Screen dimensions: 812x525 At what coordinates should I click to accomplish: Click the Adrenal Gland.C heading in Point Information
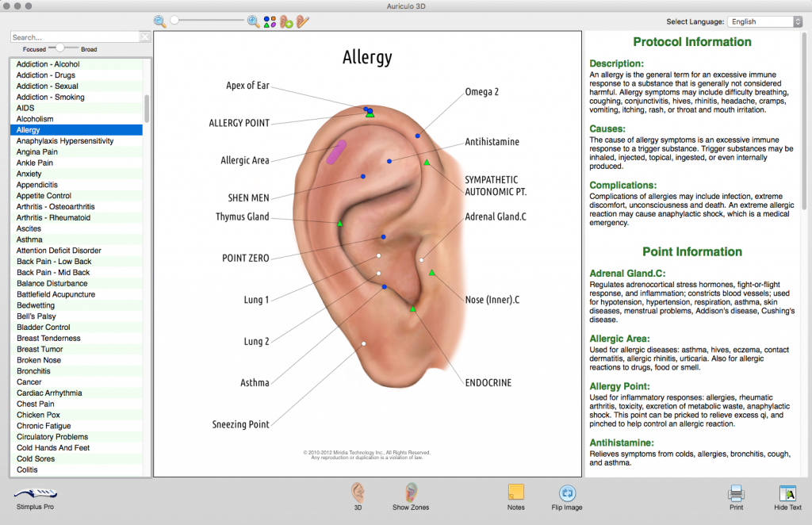627,274
